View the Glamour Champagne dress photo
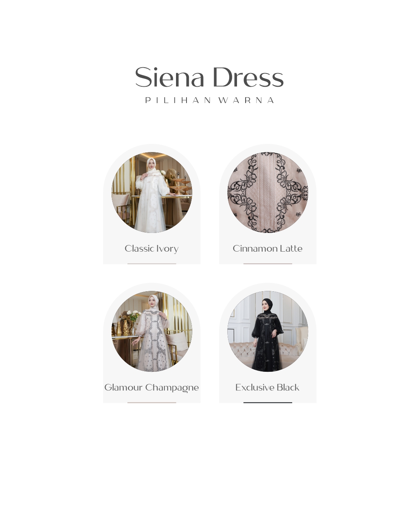 tap(152, 331)
